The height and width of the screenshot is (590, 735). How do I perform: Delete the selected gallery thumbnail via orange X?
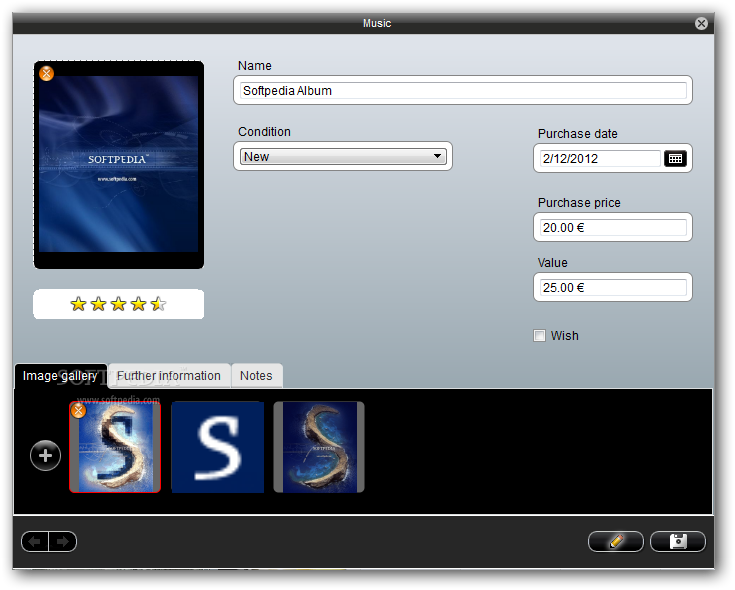78,411
